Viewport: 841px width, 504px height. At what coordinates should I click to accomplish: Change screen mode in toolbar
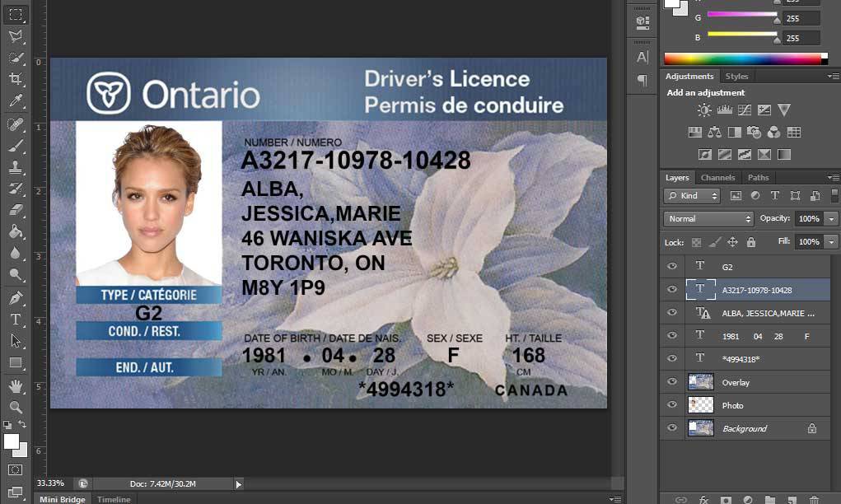(x=16, y=492)
